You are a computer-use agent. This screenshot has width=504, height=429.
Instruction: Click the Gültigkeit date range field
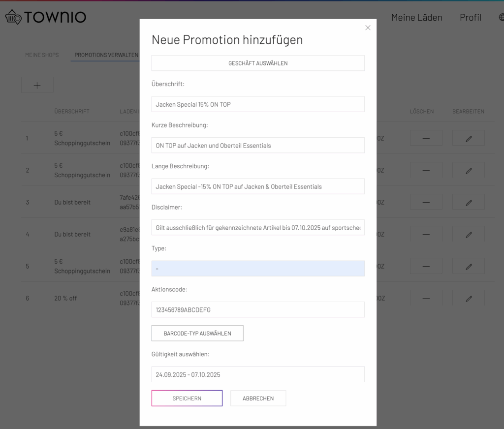258,374
